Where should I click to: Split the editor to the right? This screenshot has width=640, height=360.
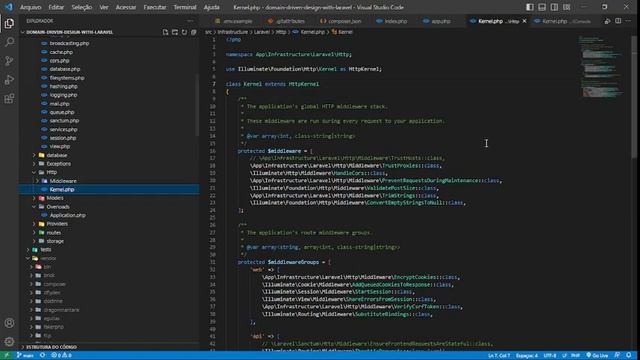click(618, 21)
